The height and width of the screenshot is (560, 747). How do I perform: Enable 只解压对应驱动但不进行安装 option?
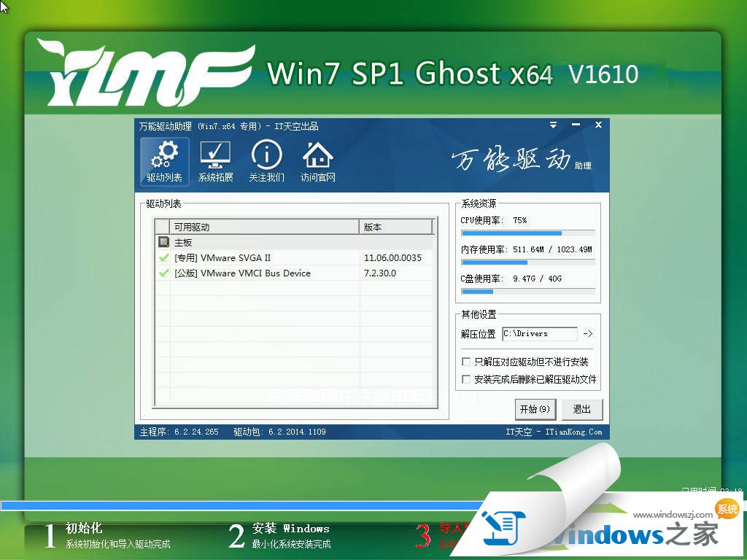466,361
